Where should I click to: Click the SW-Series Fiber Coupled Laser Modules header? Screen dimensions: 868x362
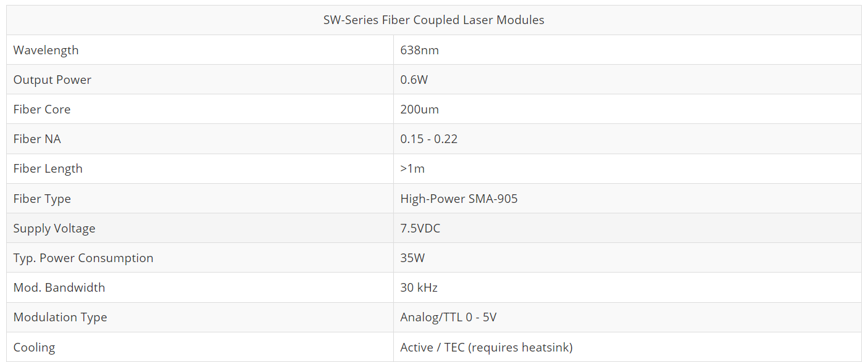coord(433,20)
